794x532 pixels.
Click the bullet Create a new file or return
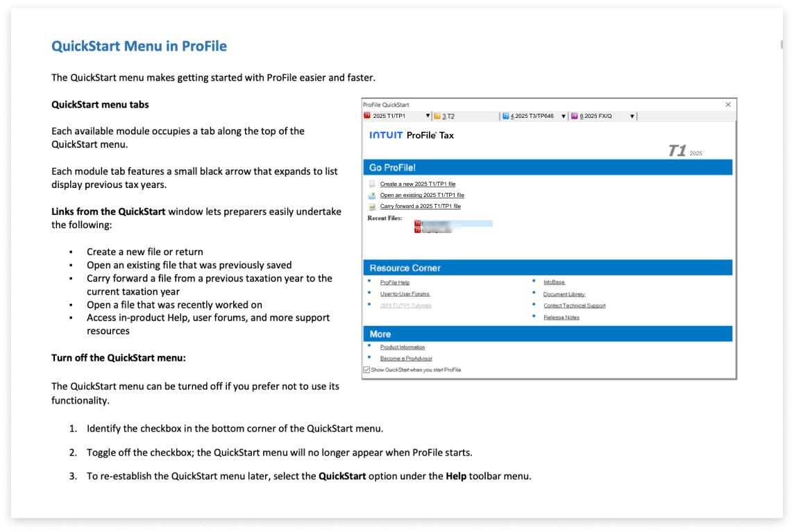145,252
